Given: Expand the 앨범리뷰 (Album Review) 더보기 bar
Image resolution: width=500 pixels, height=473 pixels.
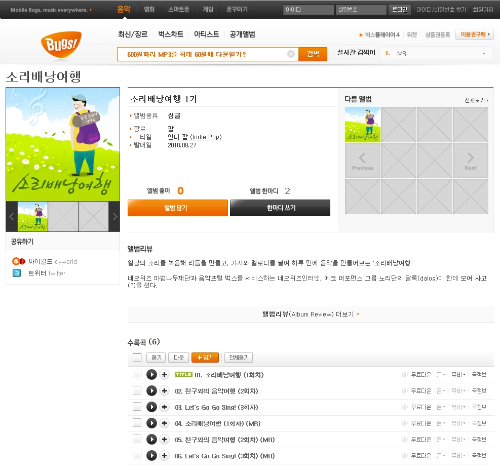Looking at the screenshot, I should click(311, 314).
